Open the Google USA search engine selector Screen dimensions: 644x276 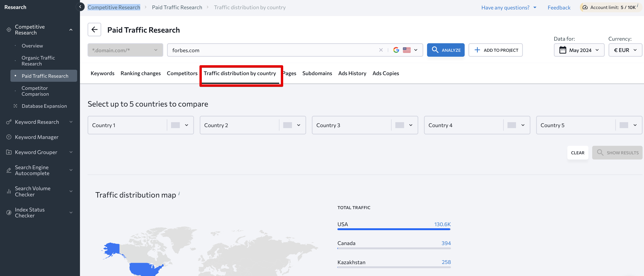coord(405,50)
